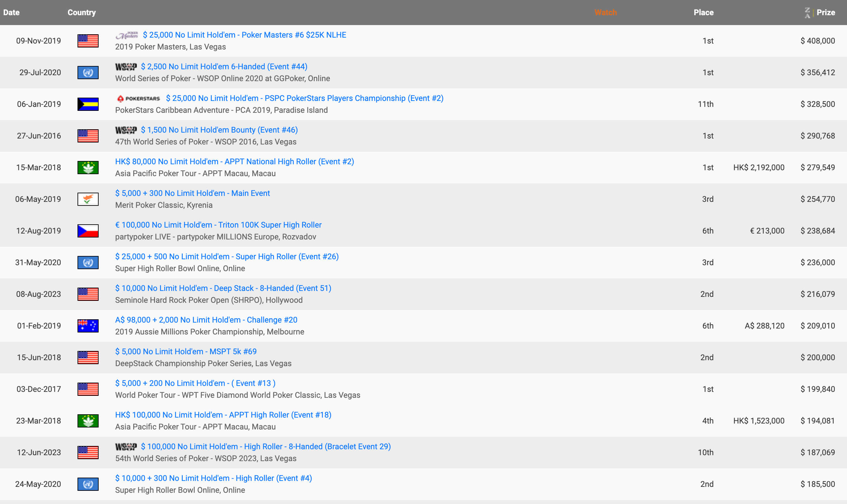Open the Poker Masters #6 $25K NLHE link
This screenshot has height=504, width=847.
click(x=244, y=35)
